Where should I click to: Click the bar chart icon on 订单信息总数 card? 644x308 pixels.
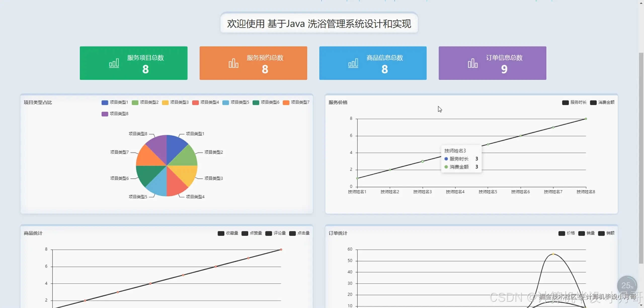pos(472,63)
